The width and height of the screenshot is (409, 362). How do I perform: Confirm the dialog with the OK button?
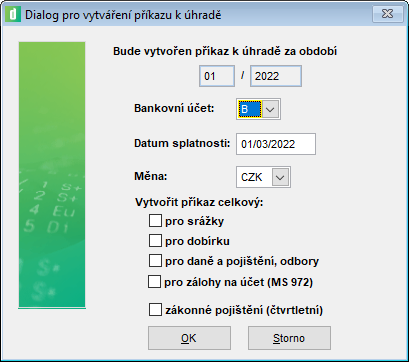coord(189,338)
